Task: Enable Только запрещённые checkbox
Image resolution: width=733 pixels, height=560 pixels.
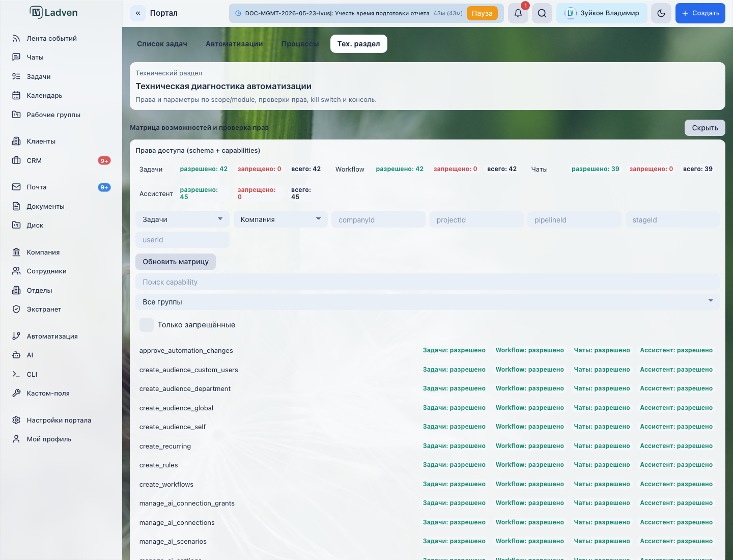Action: (x=147, y=325)
